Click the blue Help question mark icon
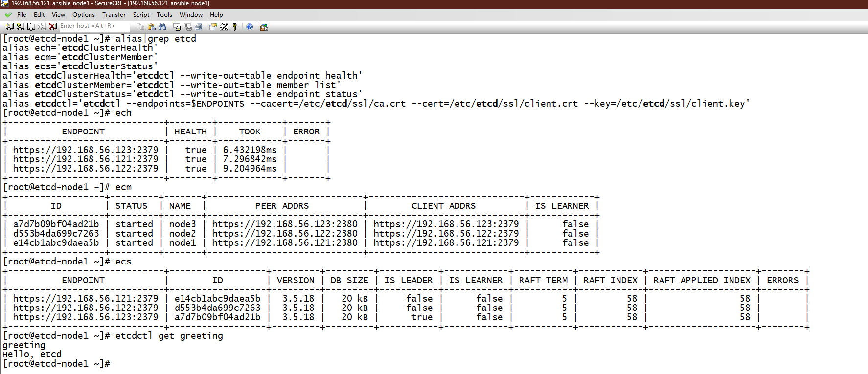Image resolution: width=868 pixels, height=374 pixels. click(250, 27)
